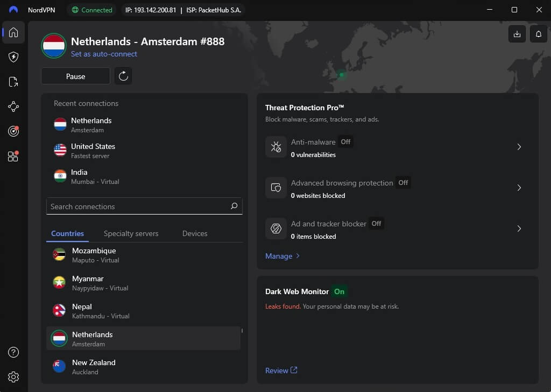This screenshot has width=551, height=392.
Task: Open the apps grid icon with notification dot
Action: [13, 156]
